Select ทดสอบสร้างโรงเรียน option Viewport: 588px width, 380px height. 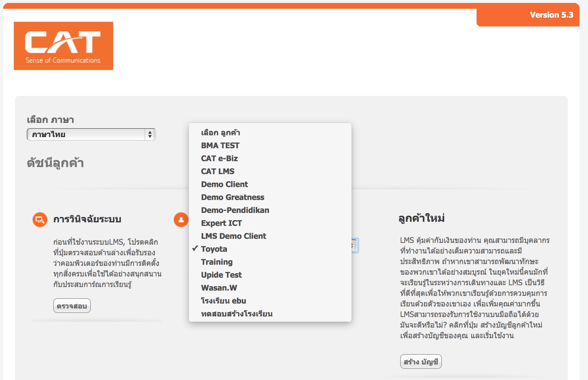click(x=270, y=314)
